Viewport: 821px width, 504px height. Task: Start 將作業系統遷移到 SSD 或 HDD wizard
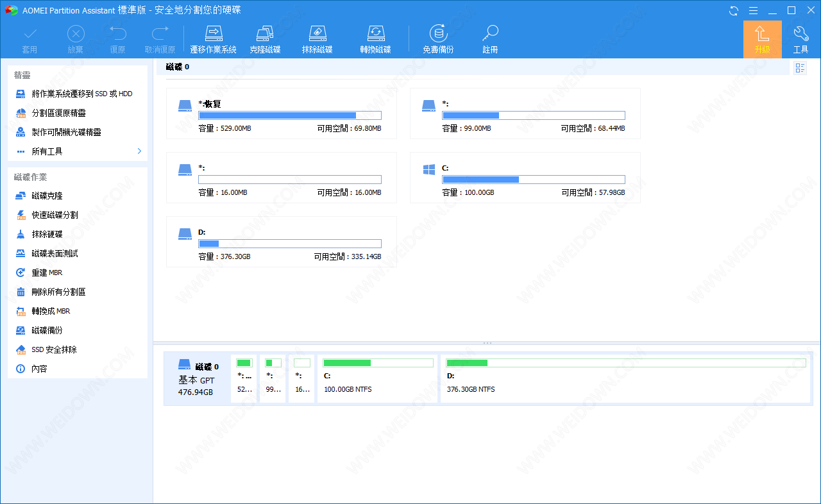78,94
